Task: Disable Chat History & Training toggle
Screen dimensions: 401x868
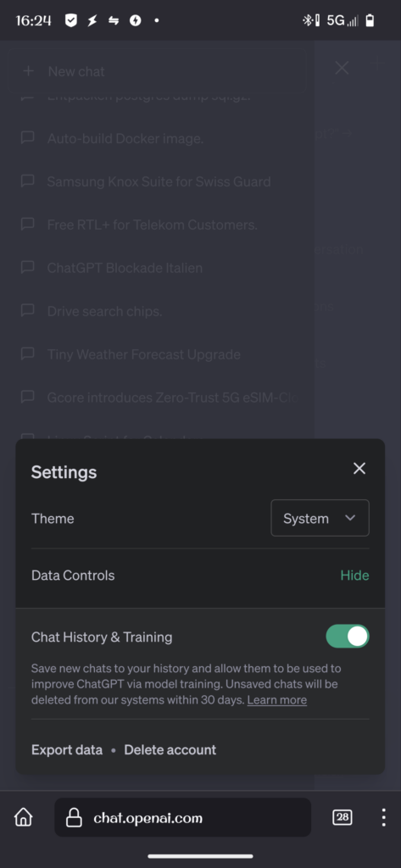Action: pyautogui.click(x=348, y=637)
